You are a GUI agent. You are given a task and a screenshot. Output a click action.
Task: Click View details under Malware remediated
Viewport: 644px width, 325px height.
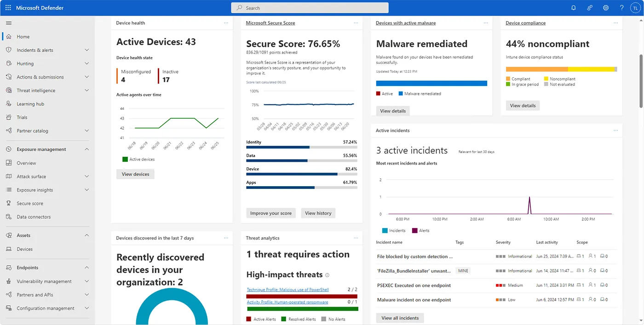click(x=393, y=111)
